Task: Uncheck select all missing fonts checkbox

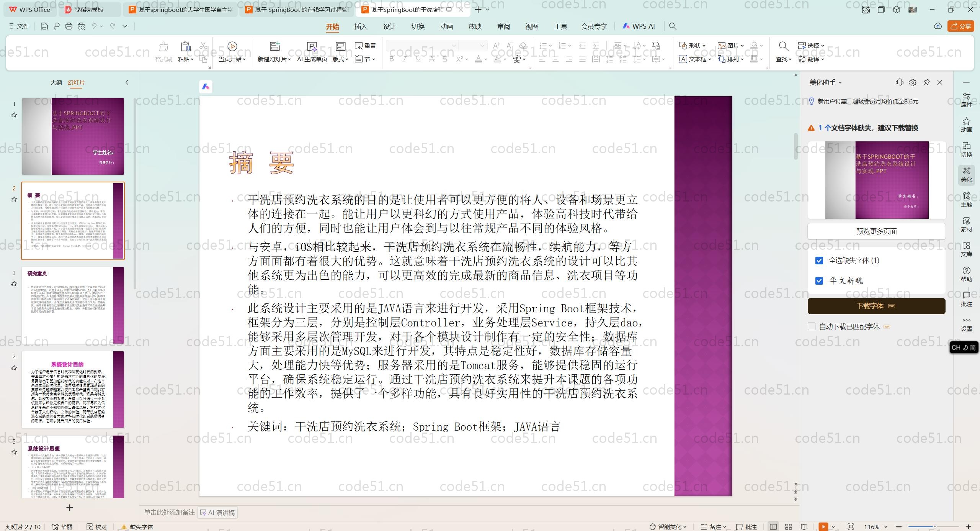Action: point(819,261)
